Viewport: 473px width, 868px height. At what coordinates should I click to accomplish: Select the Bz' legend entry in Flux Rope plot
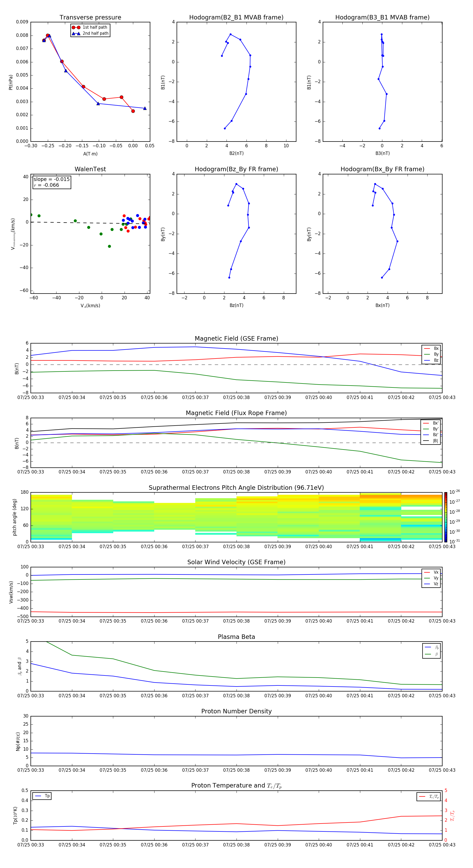[x=431, y=435]
